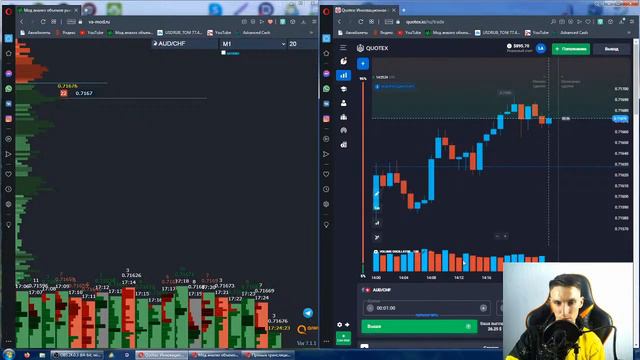640x360 pixels.
Task: Open the account profile icon in Quotex sidebar
Action: (344, 103)
